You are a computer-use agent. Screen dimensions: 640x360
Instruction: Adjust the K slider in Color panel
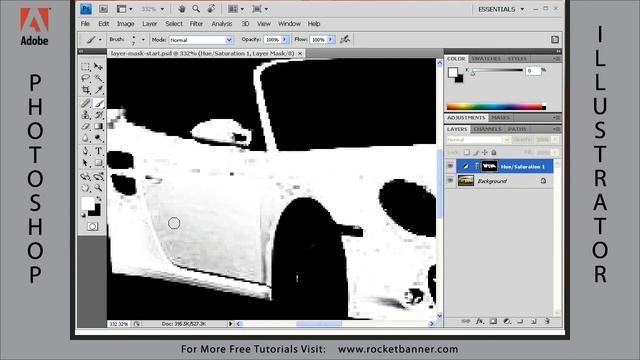tap(473, 73)
